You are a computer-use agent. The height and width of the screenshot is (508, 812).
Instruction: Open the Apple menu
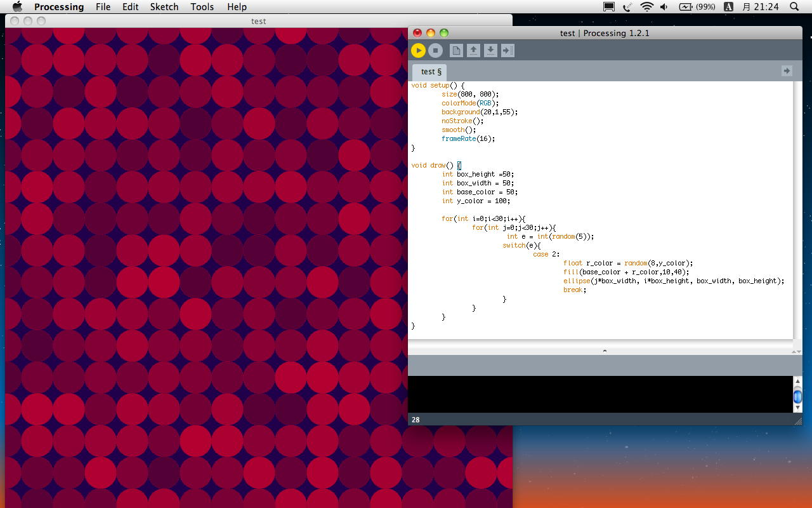(x=17, y=7)
